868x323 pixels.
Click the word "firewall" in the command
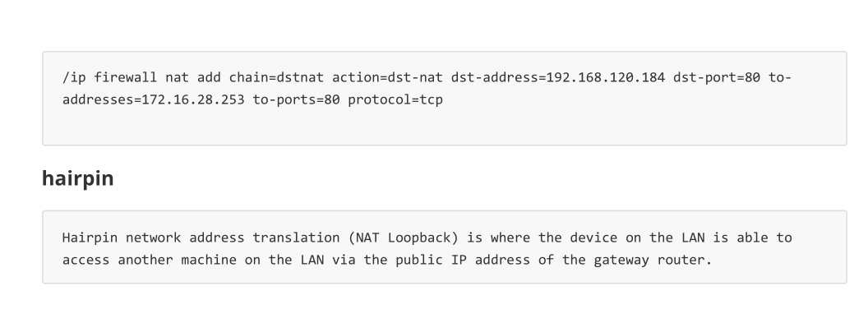point(126,77)
